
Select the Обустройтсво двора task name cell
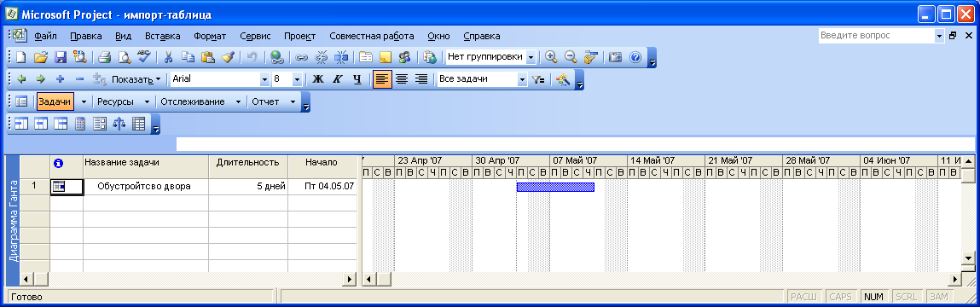tap(146, 186)
